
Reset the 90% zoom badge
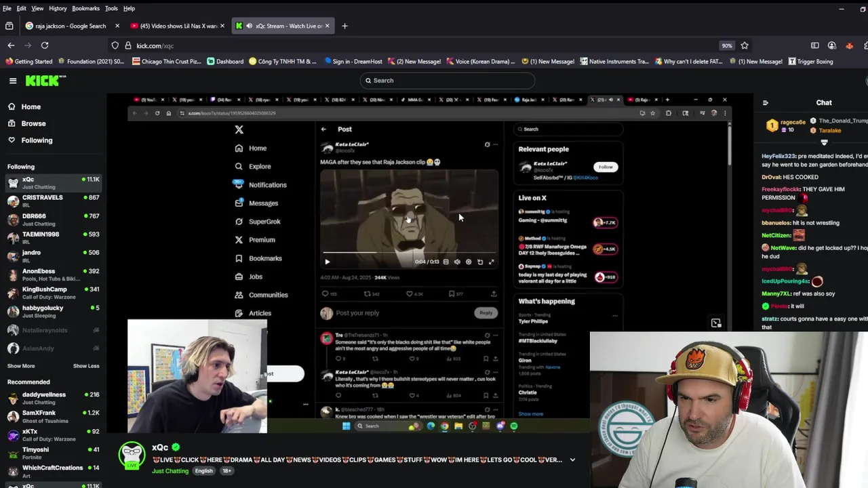click(x=727, y=45)
